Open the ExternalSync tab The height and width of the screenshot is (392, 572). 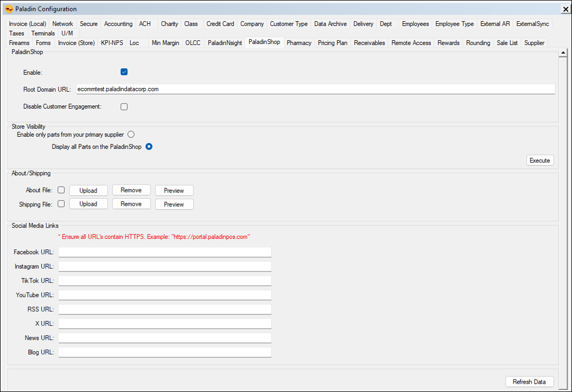click(532, 24)
